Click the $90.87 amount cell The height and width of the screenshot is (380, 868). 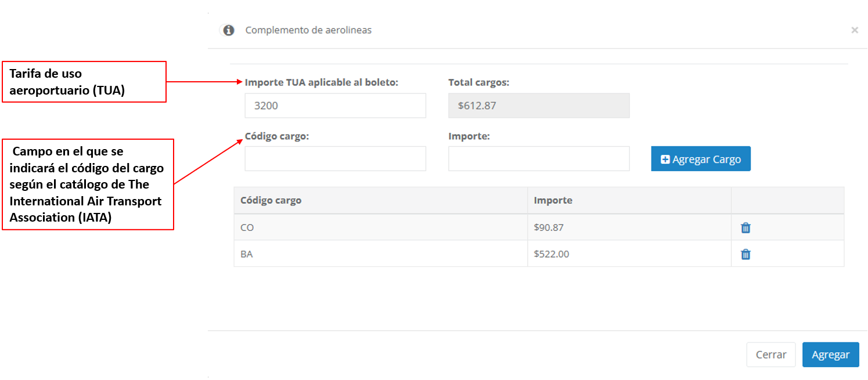[549, 227]
